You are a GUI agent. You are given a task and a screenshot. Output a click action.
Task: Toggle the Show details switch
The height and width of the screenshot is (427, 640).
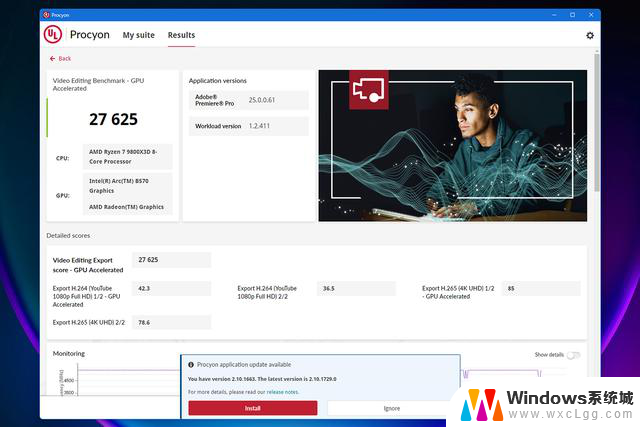point(573,355)
